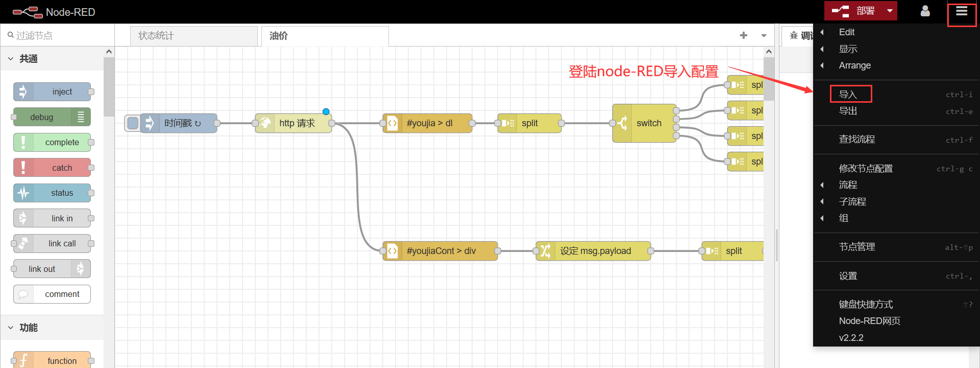Collapse the 功能 palette category
This screenshot has width=980, height=368.
[11, 328]
